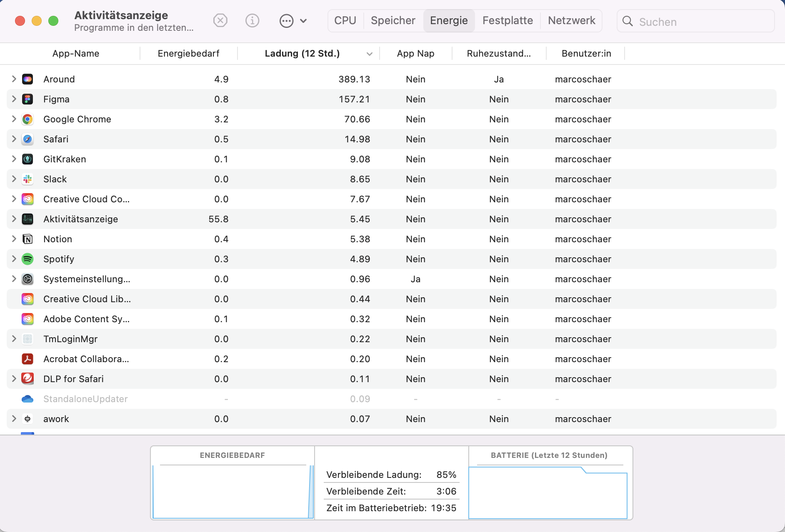Click the Google Chrome icon
785x532 pixels.
pos(27,119)
